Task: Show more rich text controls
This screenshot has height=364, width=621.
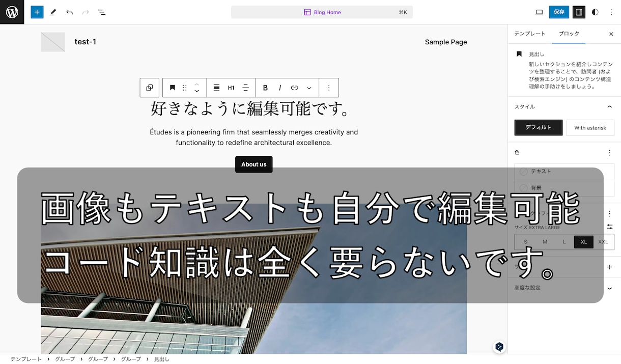Action: pos(309,88)
